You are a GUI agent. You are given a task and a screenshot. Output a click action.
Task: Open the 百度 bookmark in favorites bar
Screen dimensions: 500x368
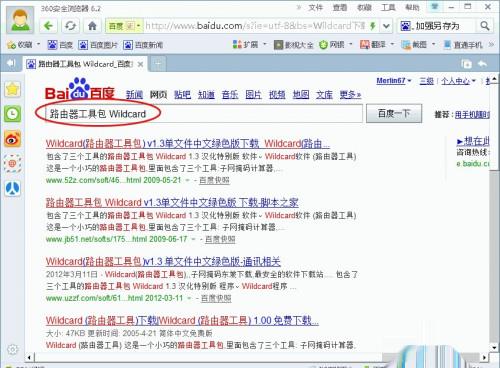click(60, 45)
